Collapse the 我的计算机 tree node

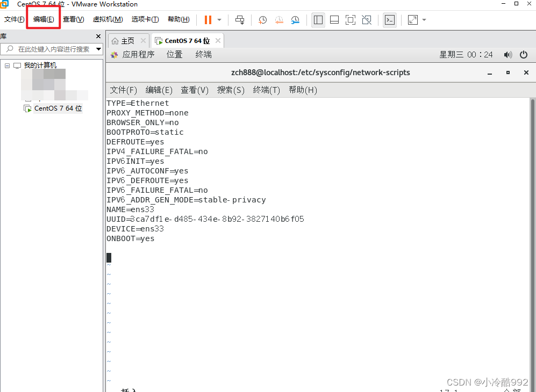pyautogui.click(x=7, y=65)
